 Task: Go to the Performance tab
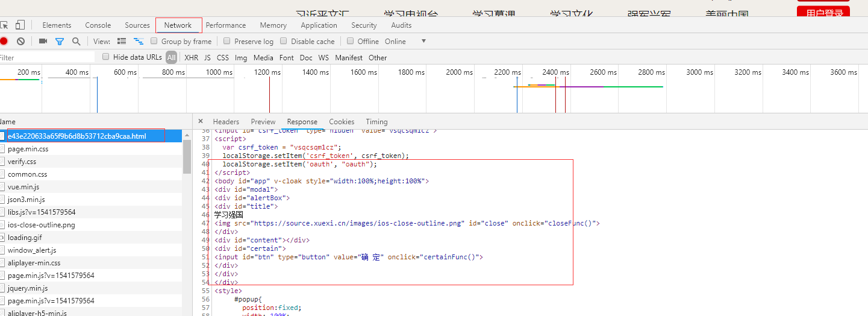[226, 25]
